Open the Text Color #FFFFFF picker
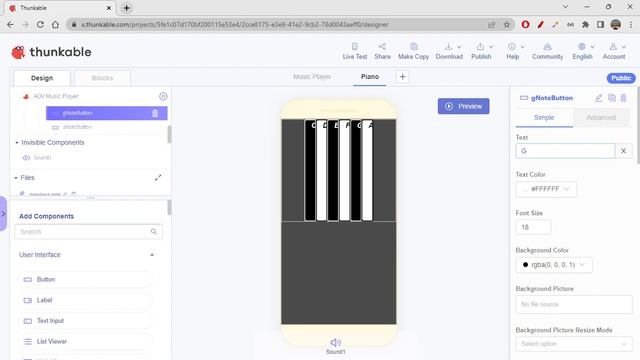The width and height of the screenshot is (640, 360). [546, 189]
